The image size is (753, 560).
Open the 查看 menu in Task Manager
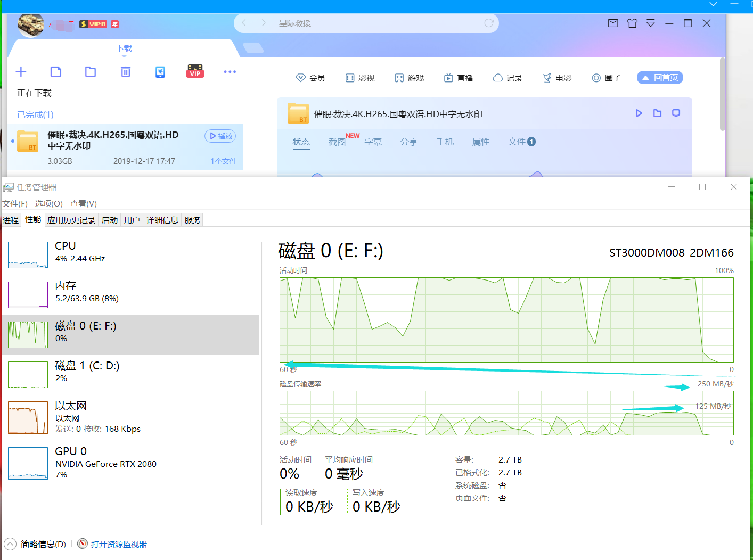[x=83, y=203]
